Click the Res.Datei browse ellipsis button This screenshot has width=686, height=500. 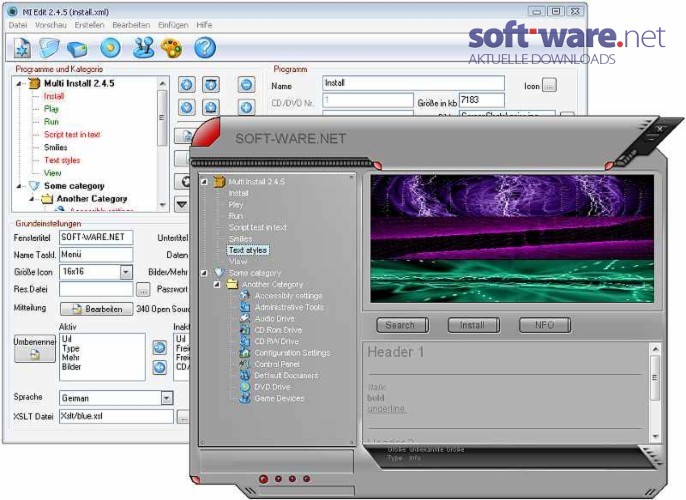click(143, 289)
